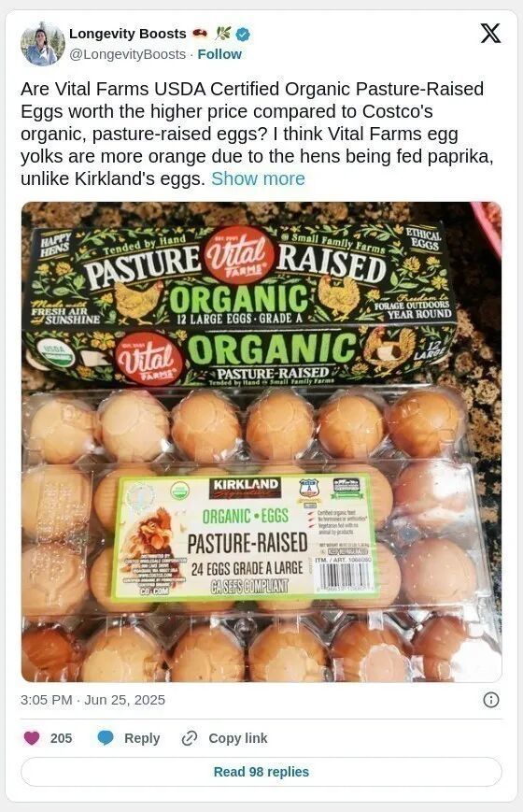Image resolution: width=523 pixels, height=812 pixels.
Task: Click the copy link chain icon
Action: [190, 738]
